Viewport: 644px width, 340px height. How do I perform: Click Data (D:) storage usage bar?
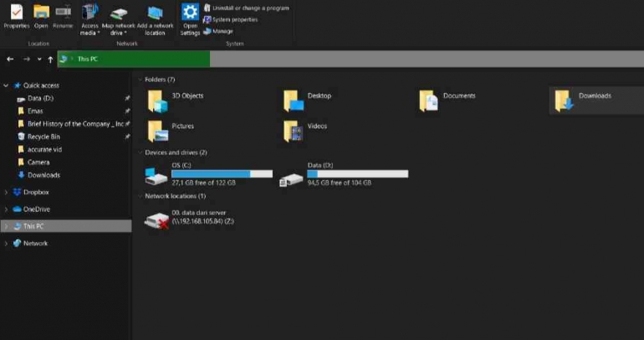358,174
